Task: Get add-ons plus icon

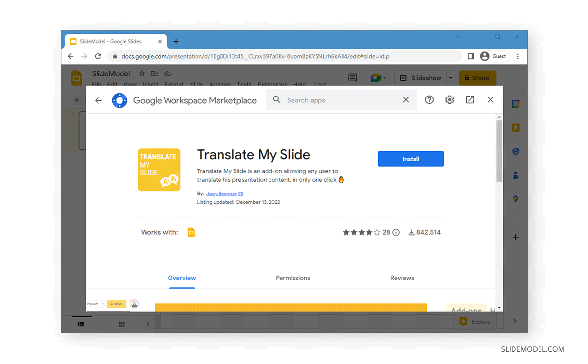Action: pos(515,237)
